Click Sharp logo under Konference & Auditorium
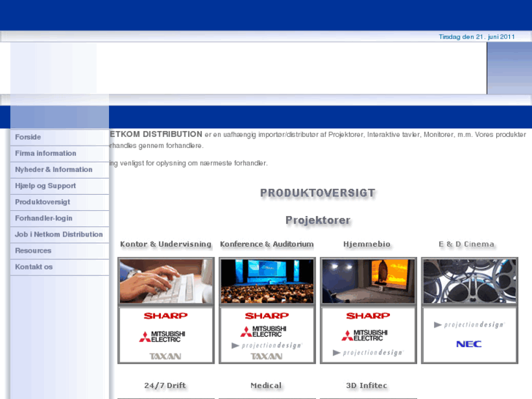 click(266, 316)
